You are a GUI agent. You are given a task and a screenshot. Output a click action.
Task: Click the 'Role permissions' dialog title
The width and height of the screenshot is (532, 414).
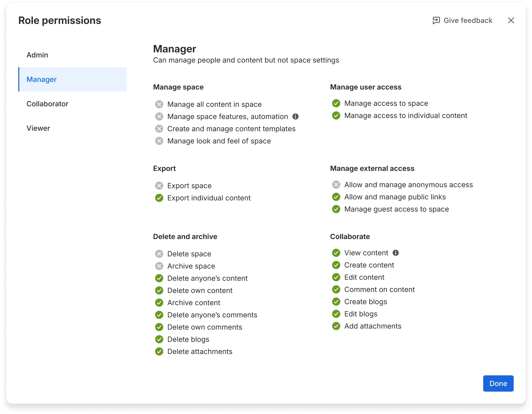pyautogui.click(x=60, y=20)
